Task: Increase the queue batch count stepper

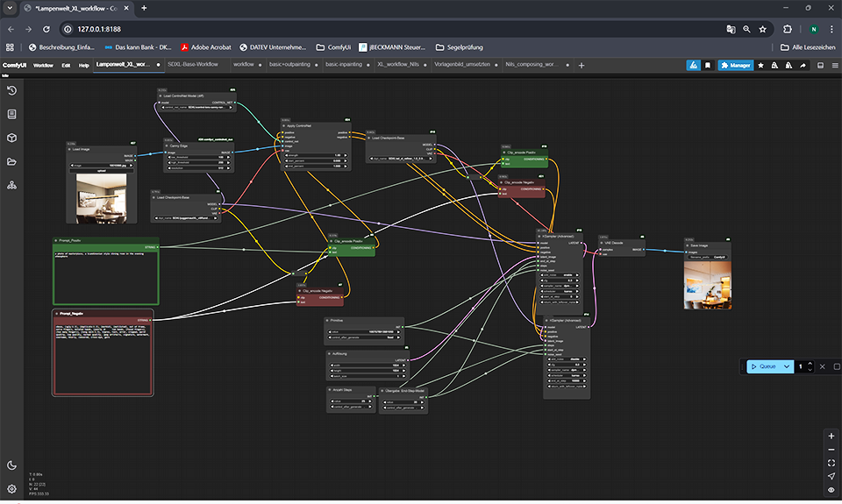Action: click(x=810, y=363)
